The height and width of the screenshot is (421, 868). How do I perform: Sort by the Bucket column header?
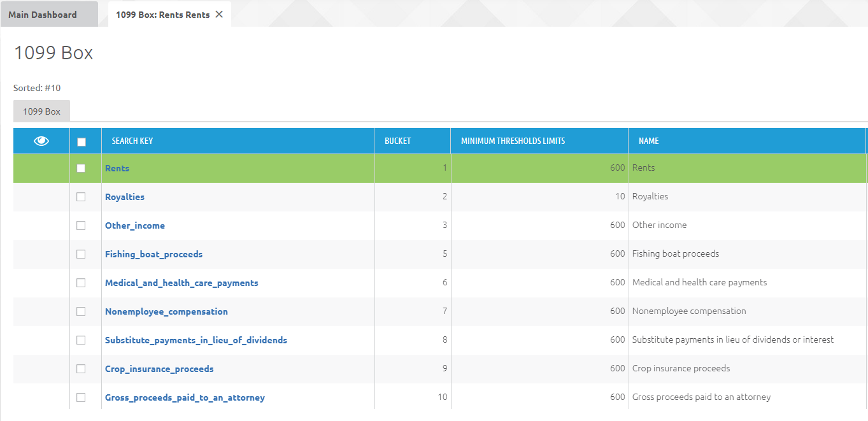(x=397, y=141)
